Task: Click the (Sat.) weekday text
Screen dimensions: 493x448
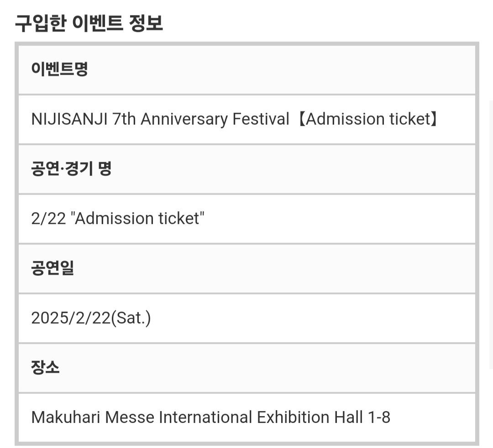Action: (131, 318)
